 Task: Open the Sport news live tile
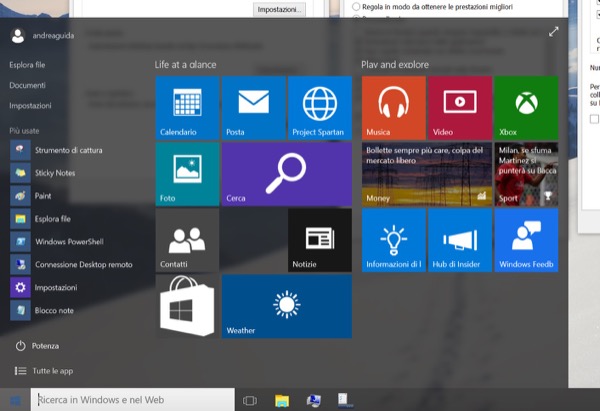pos(527,174)
